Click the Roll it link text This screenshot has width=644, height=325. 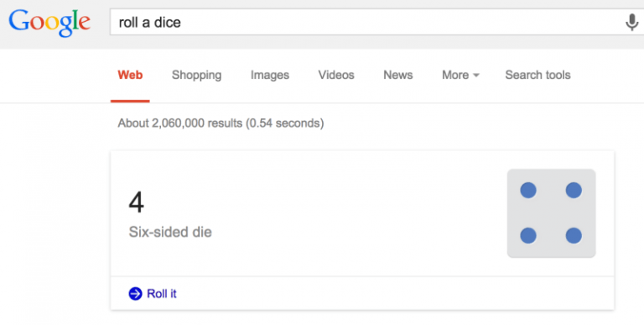point(162,294)
